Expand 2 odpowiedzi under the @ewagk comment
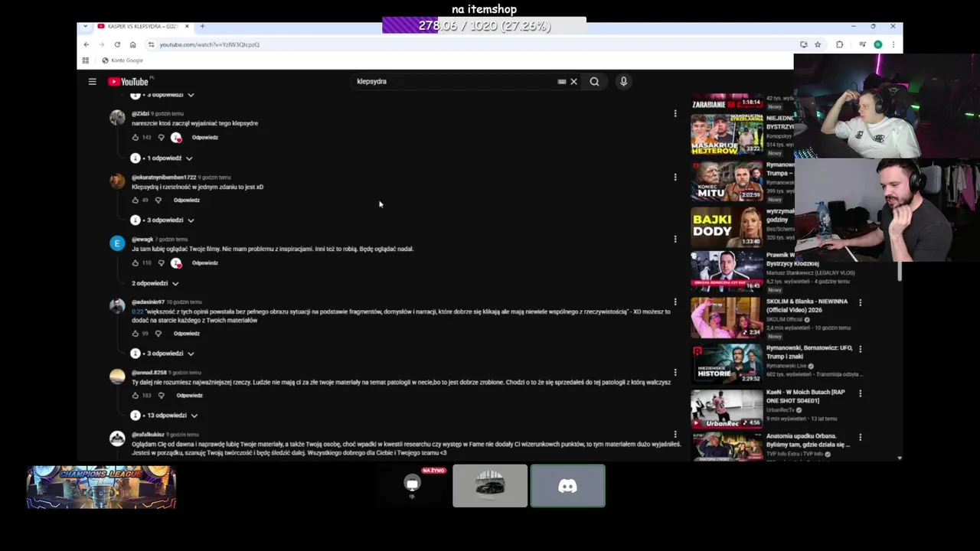 pos(155,283)
